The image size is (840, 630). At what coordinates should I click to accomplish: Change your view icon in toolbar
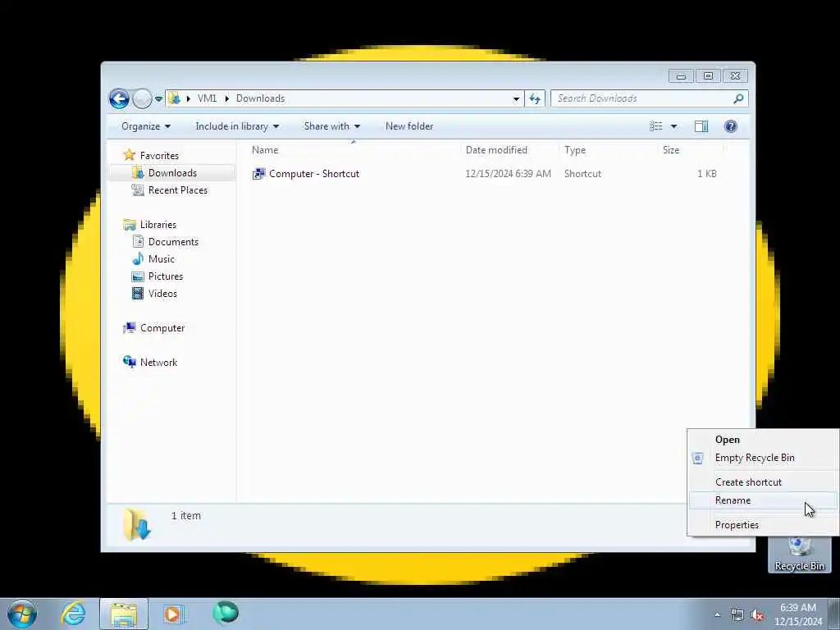pyautogui.click(x=655, y=126)
